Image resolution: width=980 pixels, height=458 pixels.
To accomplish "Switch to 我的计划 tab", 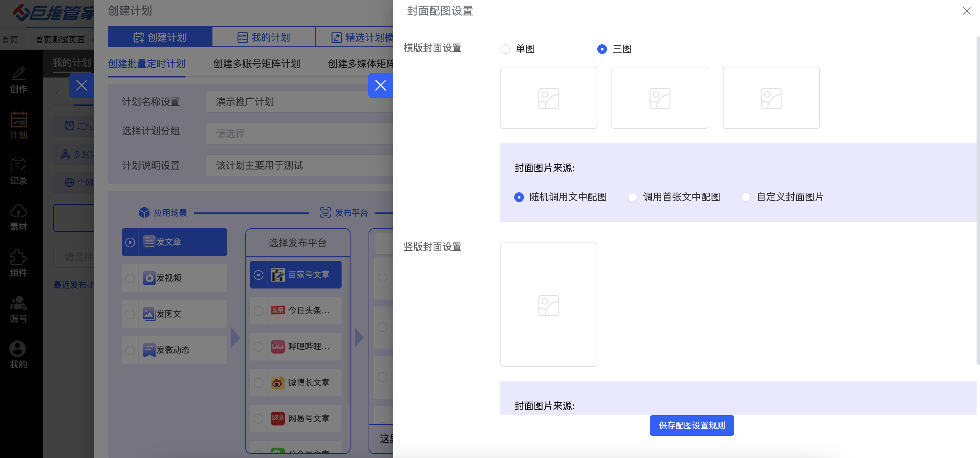I will 264,37.
